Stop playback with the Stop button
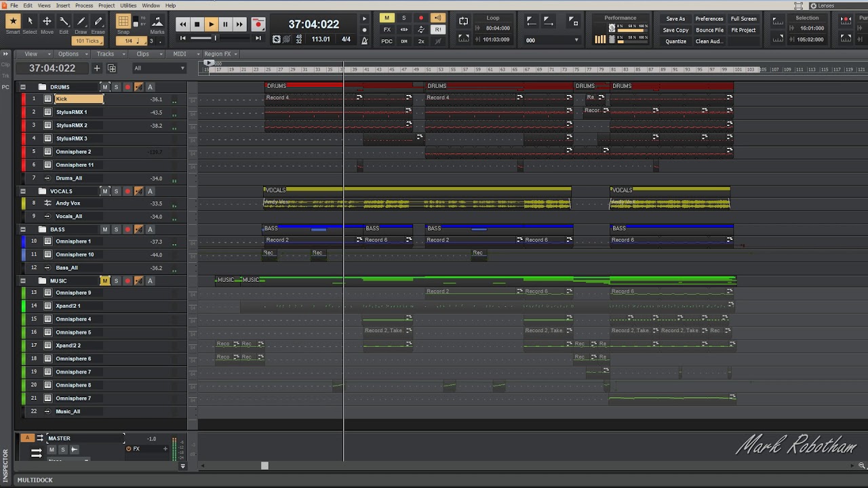The height and width of the screenshot is (488, 868). 197,24
